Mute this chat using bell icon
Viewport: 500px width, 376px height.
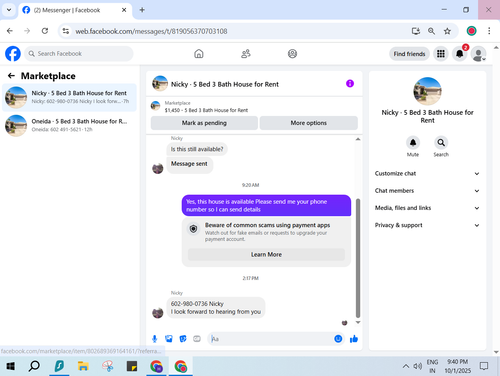[x=413, y=143]
